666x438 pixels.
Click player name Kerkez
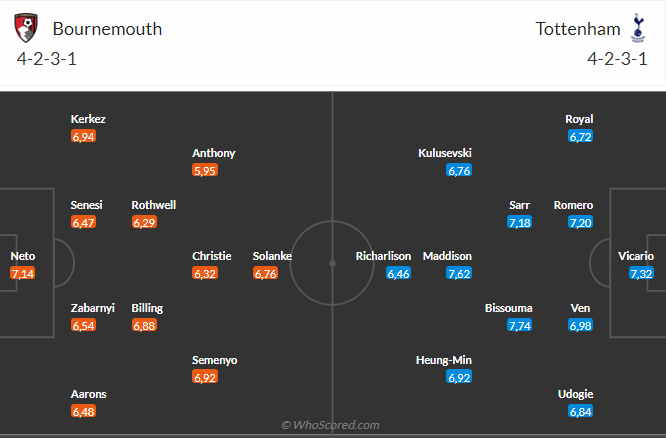88,119
